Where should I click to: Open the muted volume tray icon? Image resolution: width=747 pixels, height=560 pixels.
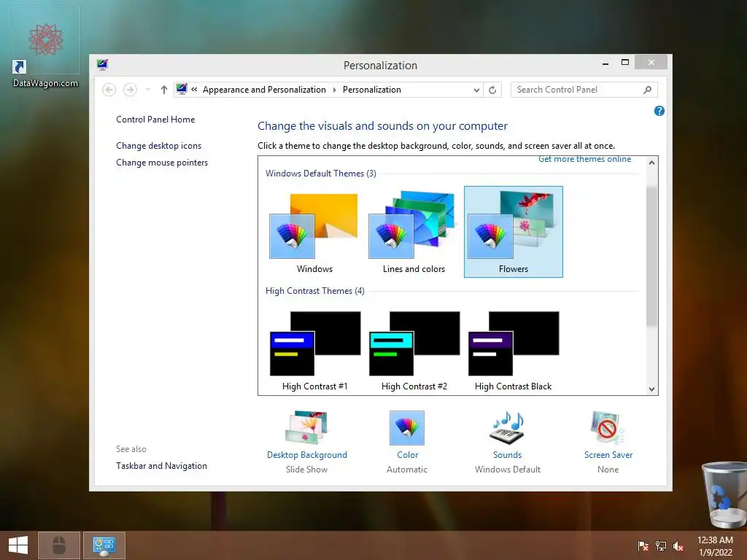pyautogui.click(x=678, y=545)
